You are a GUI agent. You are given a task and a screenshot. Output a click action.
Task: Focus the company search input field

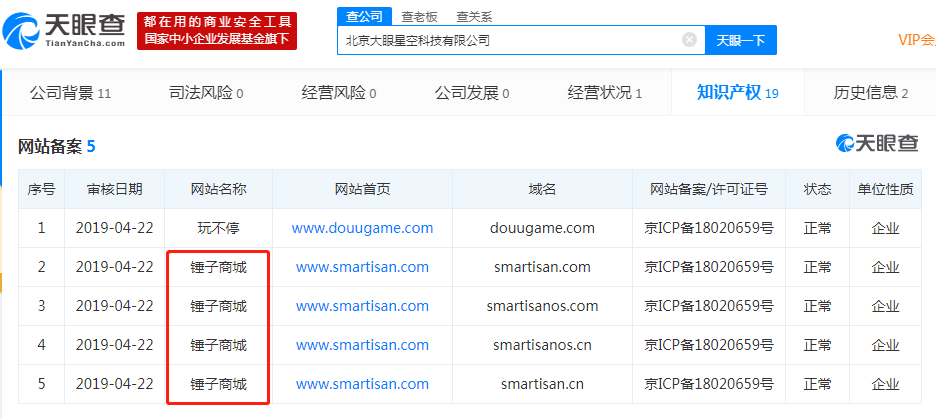point(521,40)
